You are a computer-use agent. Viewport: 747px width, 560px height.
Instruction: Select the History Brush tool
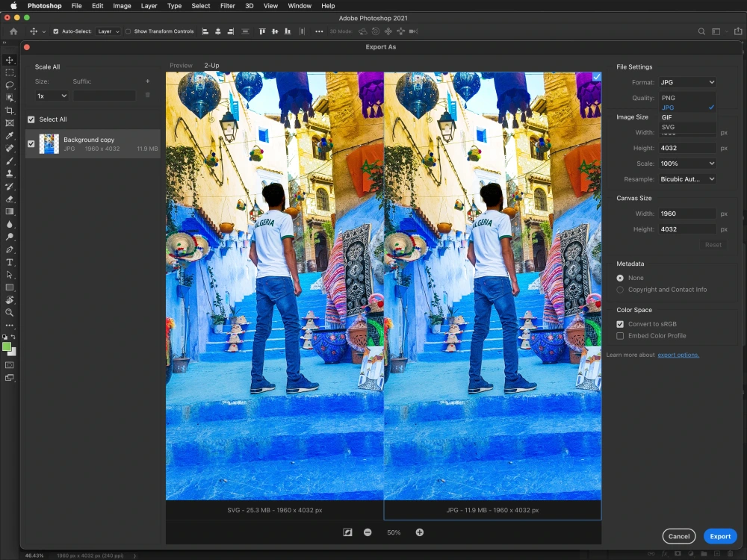(x=10, y=186)
